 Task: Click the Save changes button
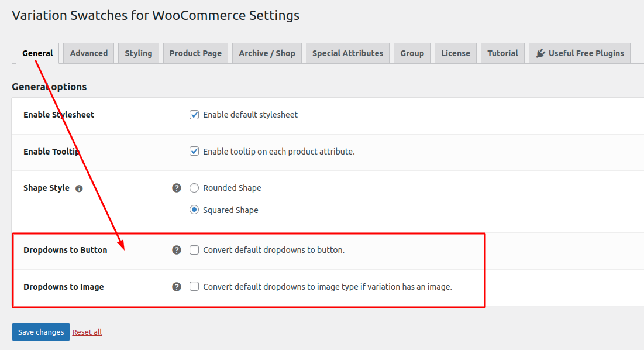(x=41, y=332)
